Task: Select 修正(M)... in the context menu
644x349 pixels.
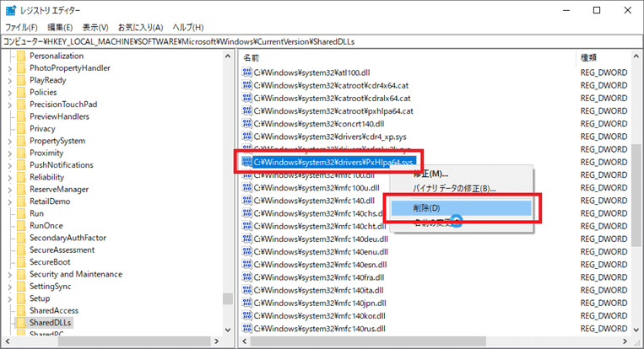Action: coord(430,174)
